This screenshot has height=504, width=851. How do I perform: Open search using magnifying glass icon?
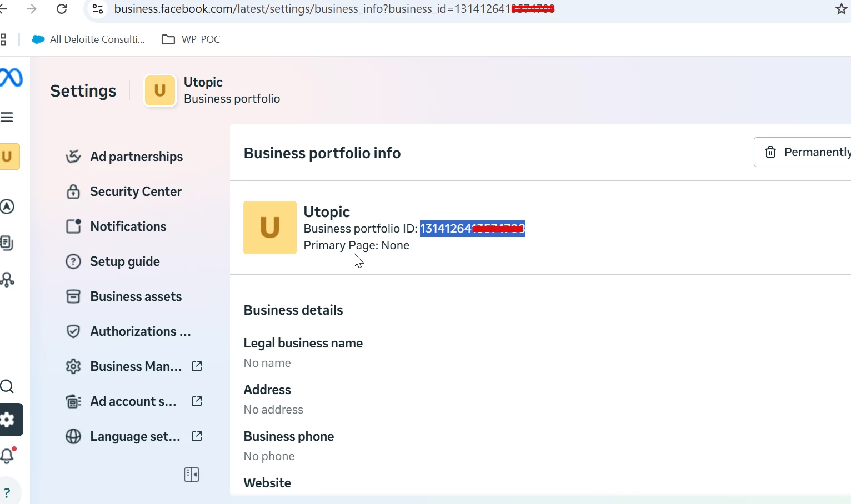click(7, 386)
